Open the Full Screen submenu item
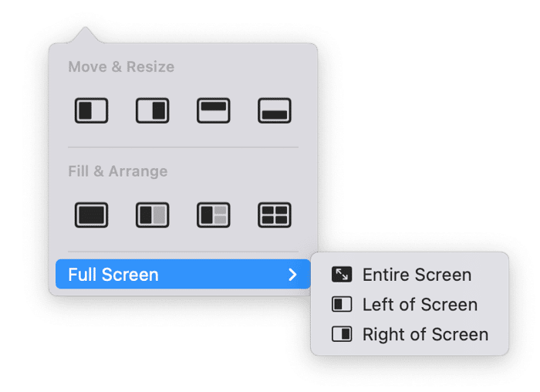This screenshot has width=540, height=392. coord(113,274)
